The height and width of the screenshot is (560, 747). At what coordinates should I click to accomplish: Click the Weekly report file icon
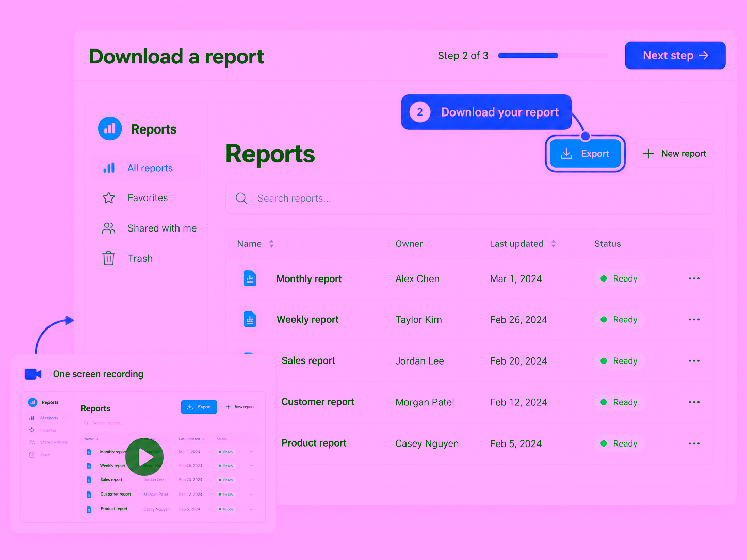tap(250, 320)
